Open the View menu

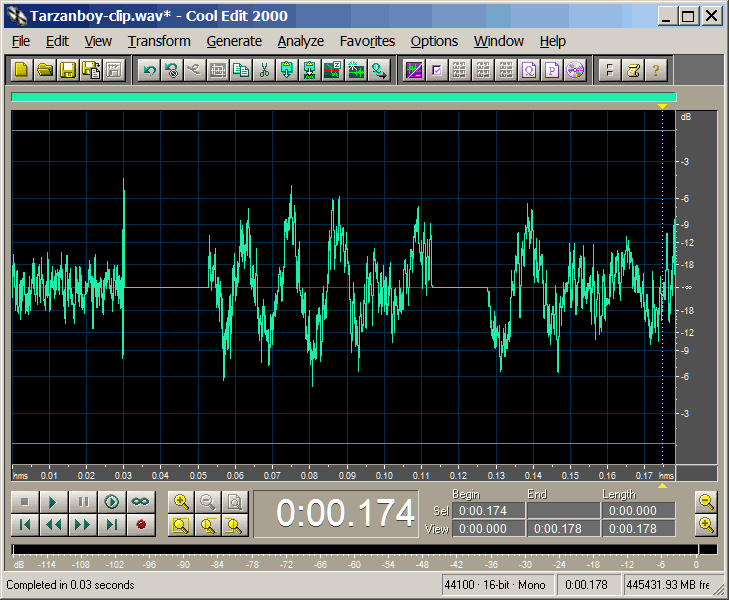click(x=98, y=41)
